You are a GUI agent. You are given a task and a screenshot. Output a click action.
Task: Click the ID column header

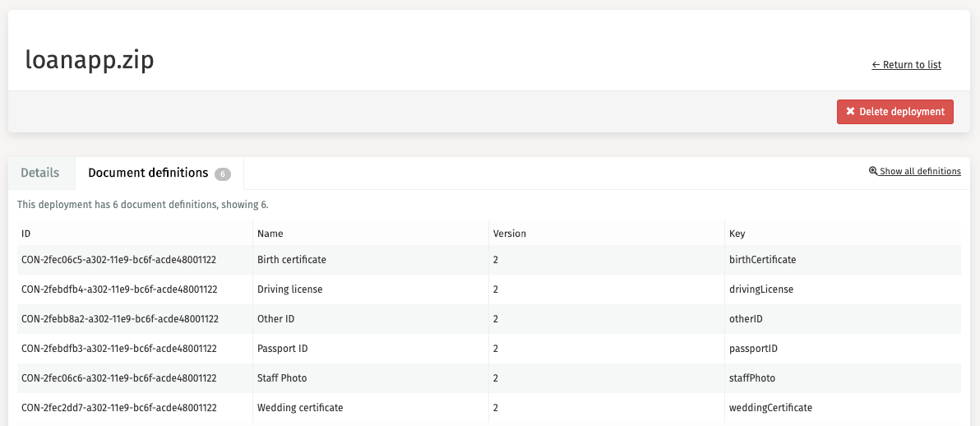(26, 234)
